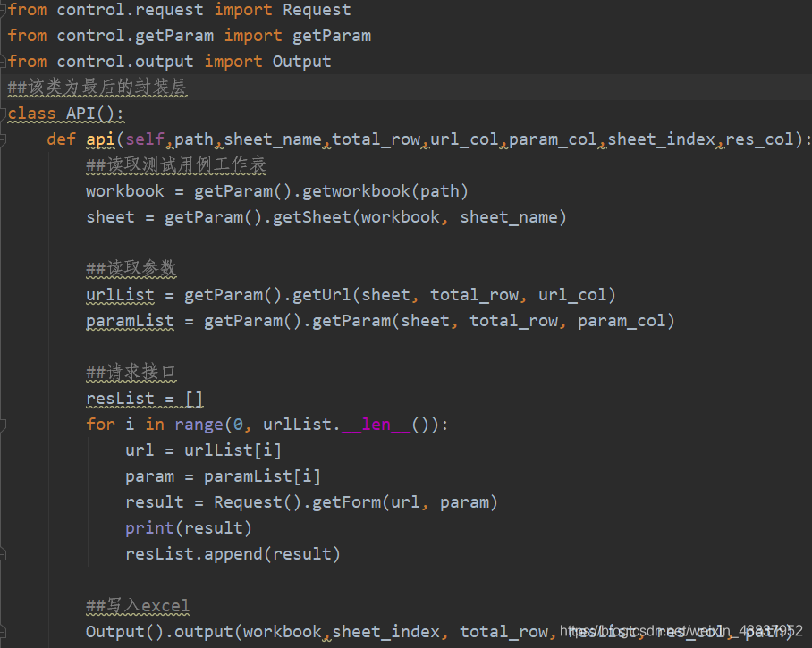Image resolution: width=812 pixels, height=648 pixels.
Task: Collapse the fold marker beside def api
Action: point(3,139)
